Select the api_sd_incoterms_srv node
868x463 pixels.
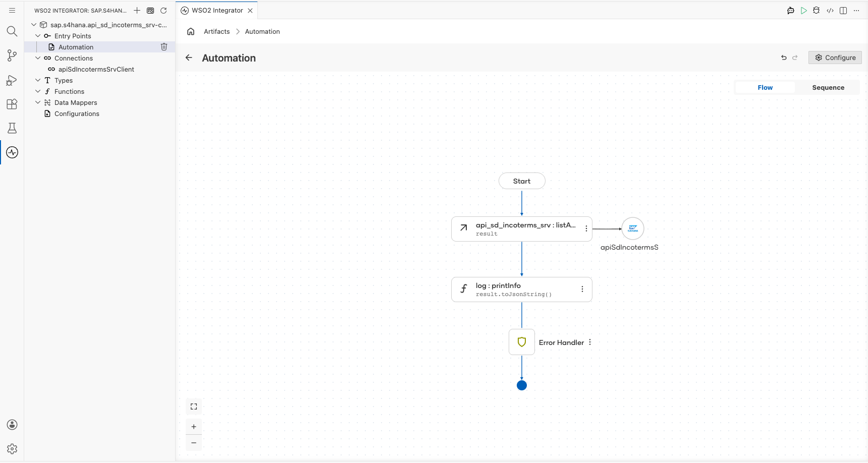point(522,229)
